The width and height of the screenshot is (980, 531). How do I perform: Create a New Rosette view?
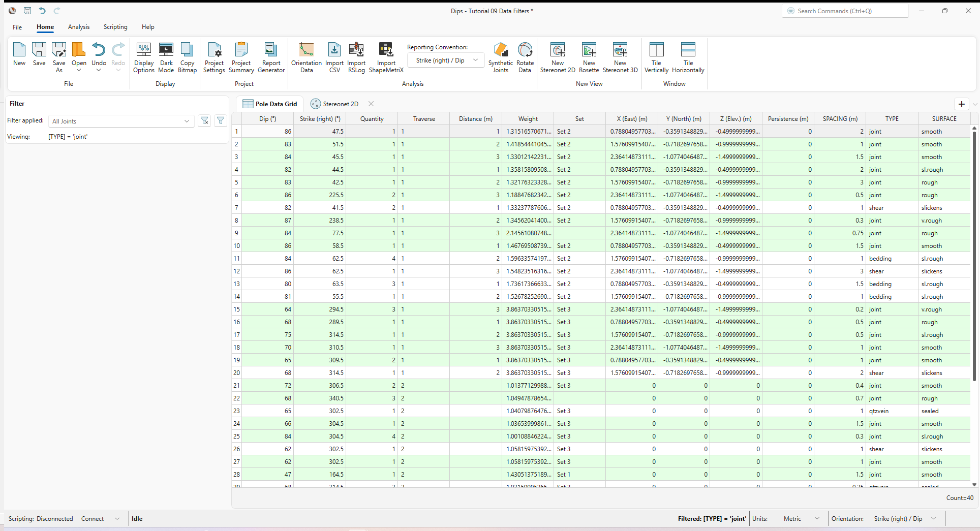coord(589,57)
